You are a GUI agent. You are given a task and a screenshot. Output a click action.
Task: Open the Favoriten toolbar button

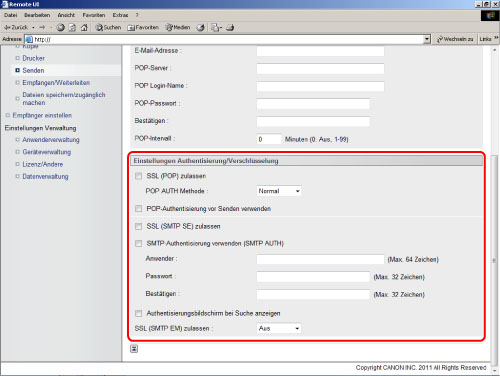point(143,27)
